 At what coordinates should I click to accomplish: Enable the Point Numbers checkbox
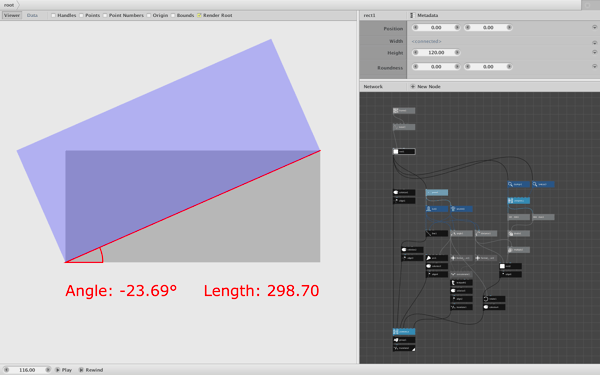(x=105, y=15)
